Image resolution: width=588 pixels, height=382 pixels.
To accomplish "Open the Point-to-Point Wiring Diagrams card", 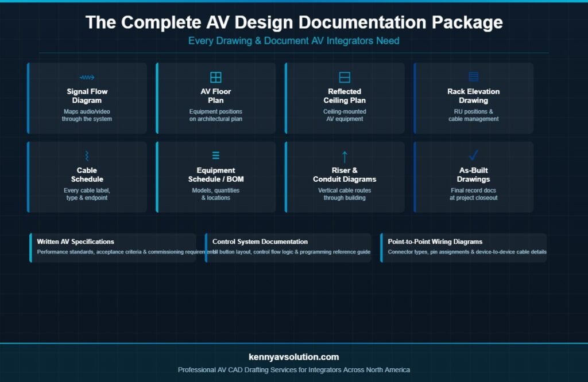I will [464, 247].
